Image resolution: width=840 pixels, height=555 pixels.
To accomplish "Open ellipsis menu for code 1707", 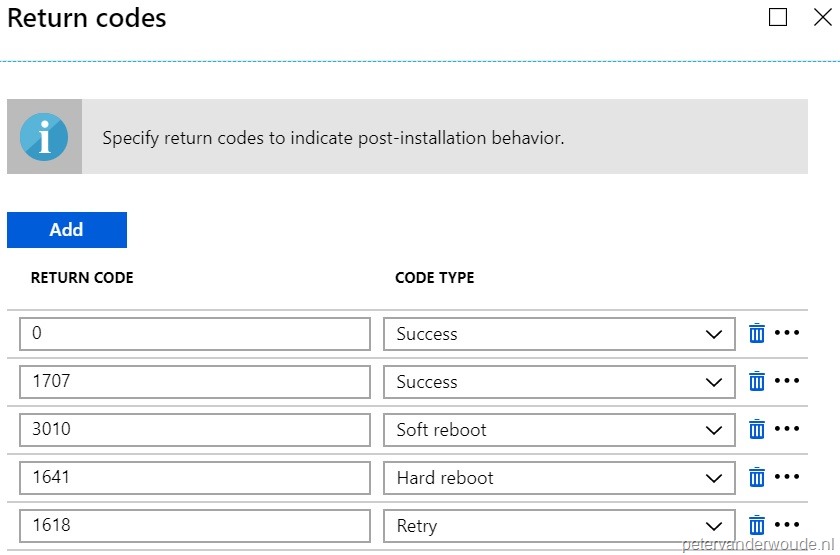I will (x=788, y=382).
